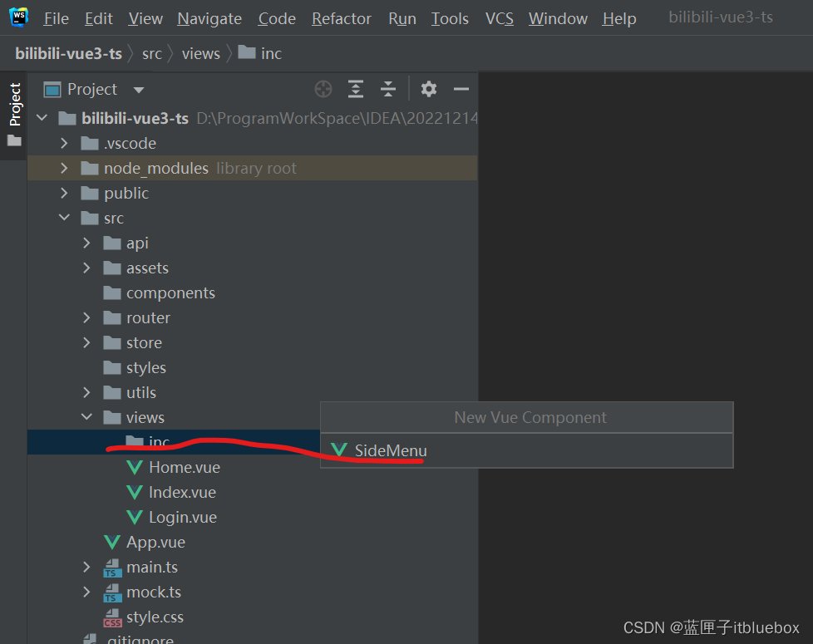This screenshot has width=813, height=644.
Task: Click folder icon in breadcrumb before inc
Action: point(247,52)
